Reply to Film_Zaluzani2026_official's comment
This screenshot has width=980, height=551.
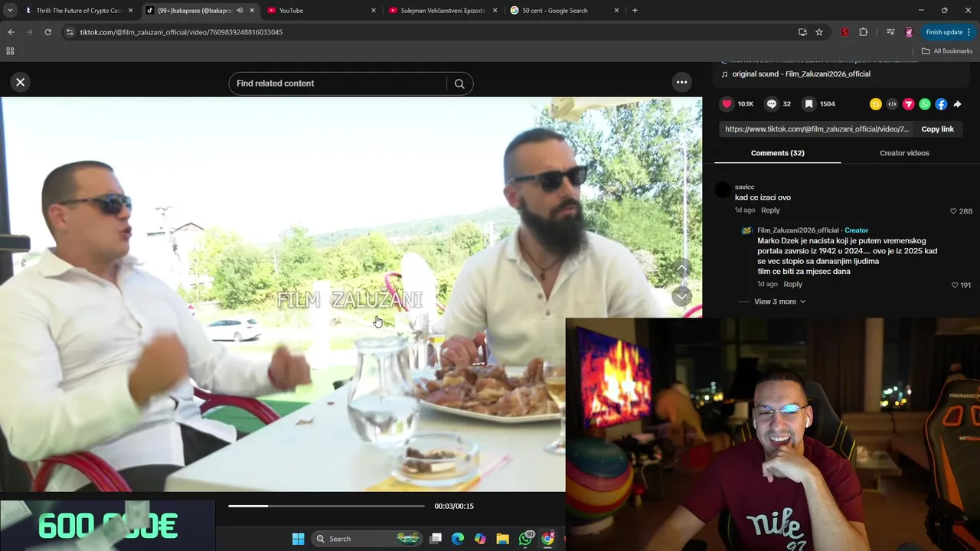point(792,284)
